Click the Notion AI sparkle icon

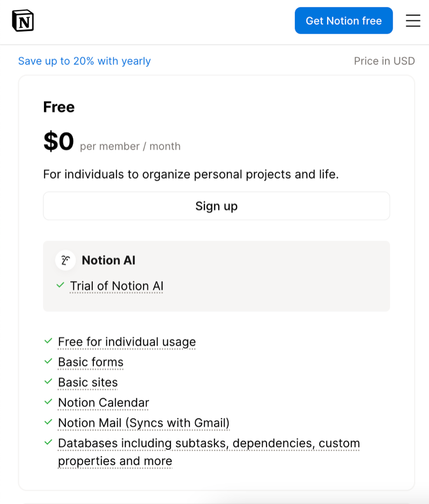click(x=65, y=260)
